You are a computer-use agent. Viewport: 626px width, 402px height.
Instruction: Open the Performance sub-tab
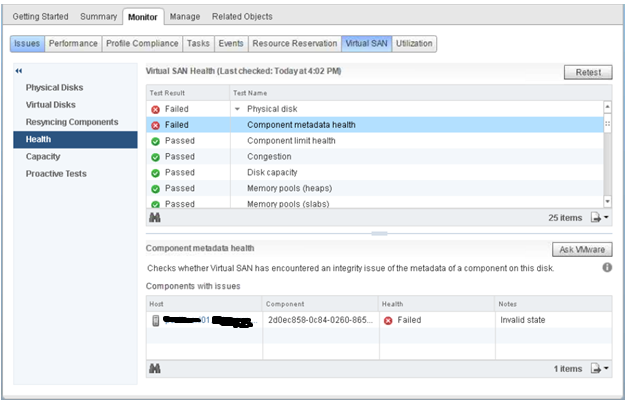(x=73, y=44)
